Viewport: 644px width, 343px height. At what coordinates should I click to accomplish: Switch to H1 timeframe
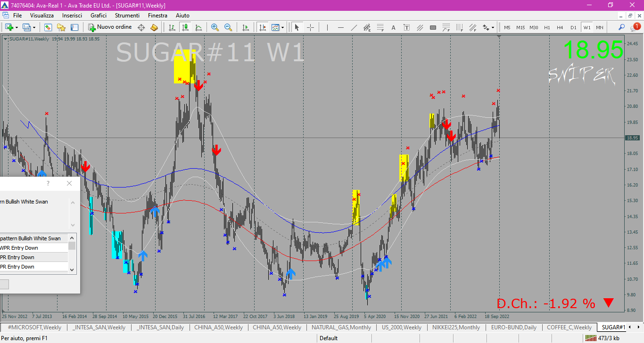[547, 27]
